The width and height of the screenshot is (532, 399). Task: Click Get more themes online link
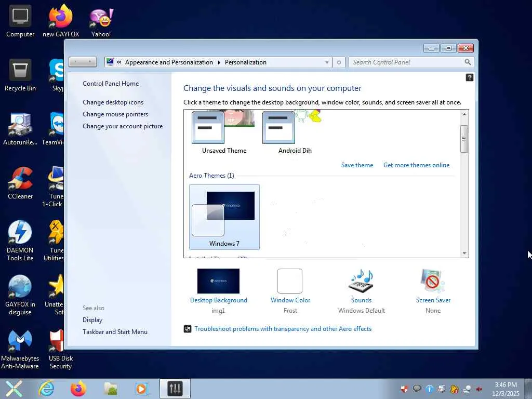[416, 165]
